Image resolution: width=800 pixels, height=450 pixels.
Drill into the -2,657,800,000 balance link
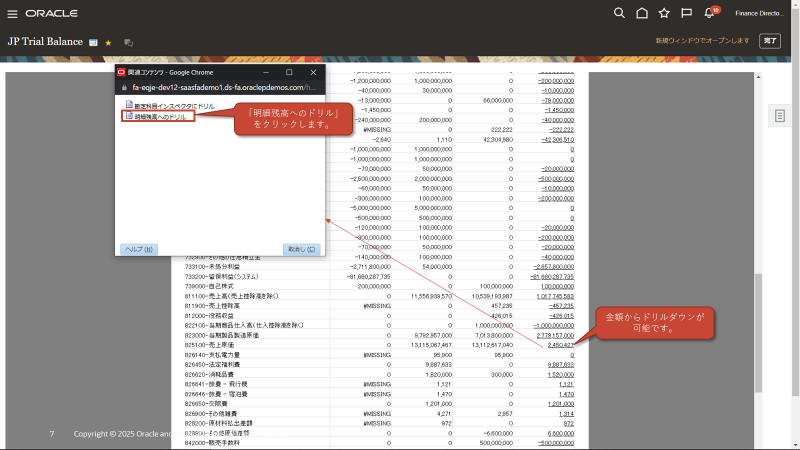(x=554, y=267)
